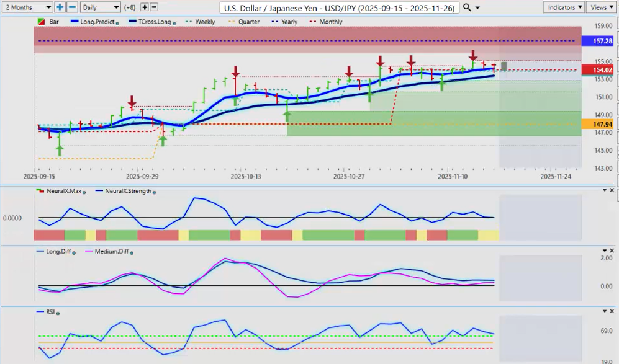This screenshot has height=364, width=619.
Task: Click the black plus button beside (+8)
Action: [145, 7]
